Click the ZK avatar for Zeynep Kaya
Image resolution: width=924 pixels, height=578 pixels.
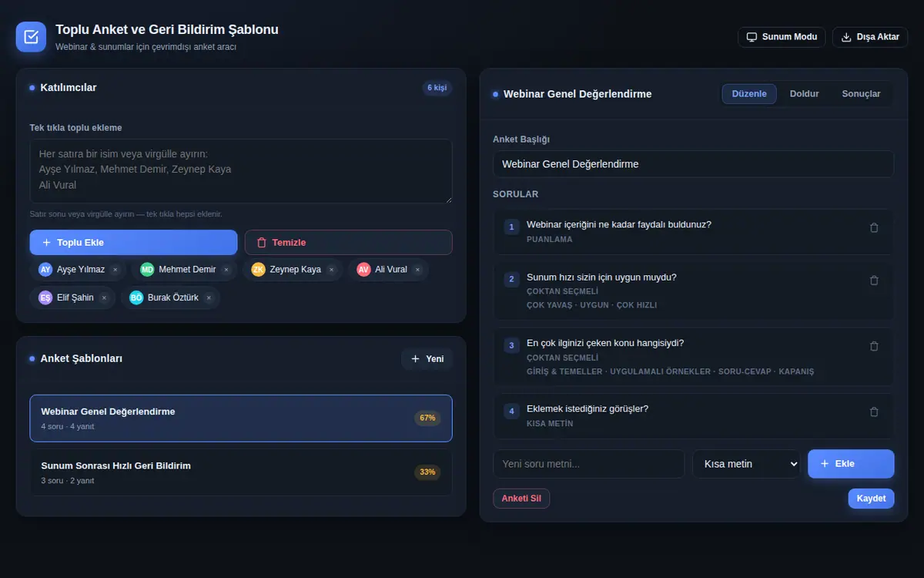(258, 270)
